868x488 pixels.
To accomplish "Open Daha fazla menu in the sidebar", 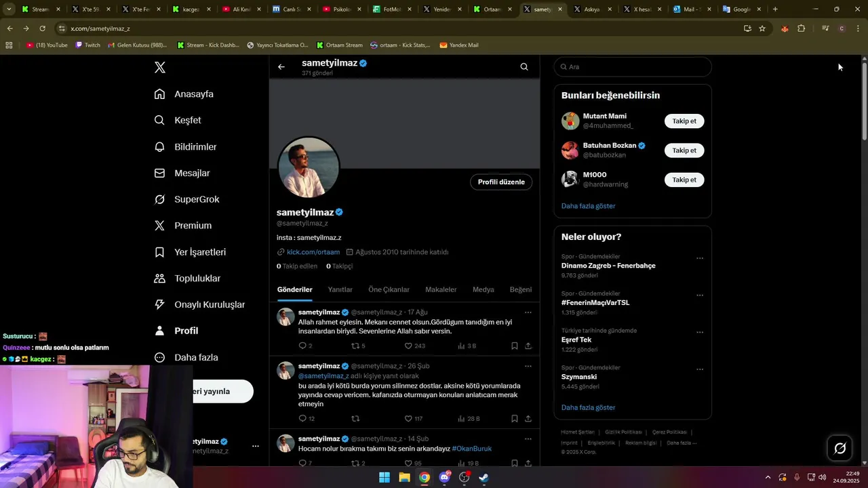I will tap(186, 357).
